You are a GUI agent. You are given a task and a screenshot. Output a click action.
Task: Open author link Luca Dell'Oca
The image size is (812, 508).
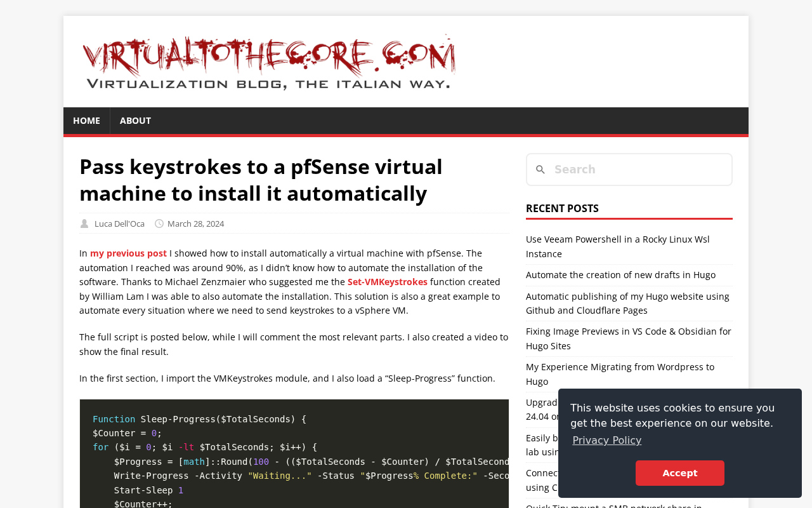click(119, 223)
